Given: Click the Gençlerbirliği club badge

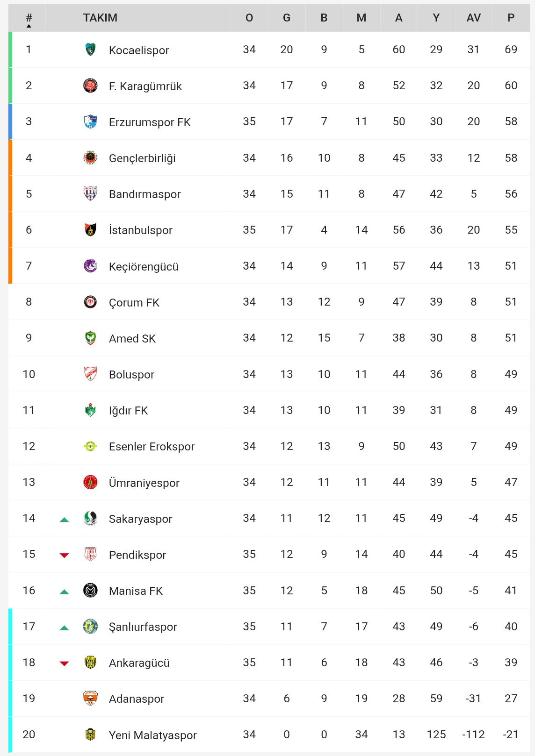Looking at the screenshot, I should (90, 158).
